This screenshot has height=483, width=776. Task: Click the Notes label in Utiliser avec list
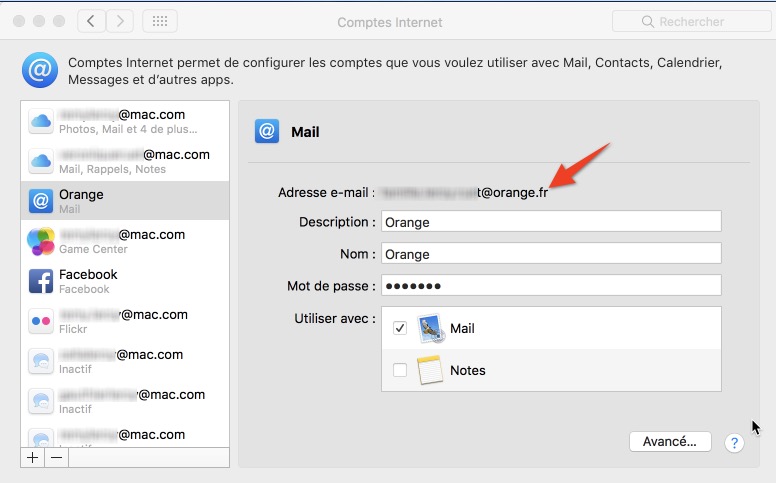click(468, 370)
